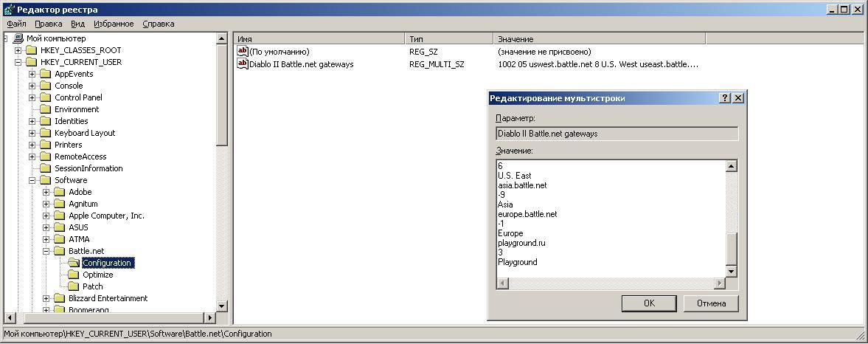Collapse the HKEY_CURRENT_USER branch
Image resolution: width=868 pixels, height=344 pixels.
tap(18, 62)
